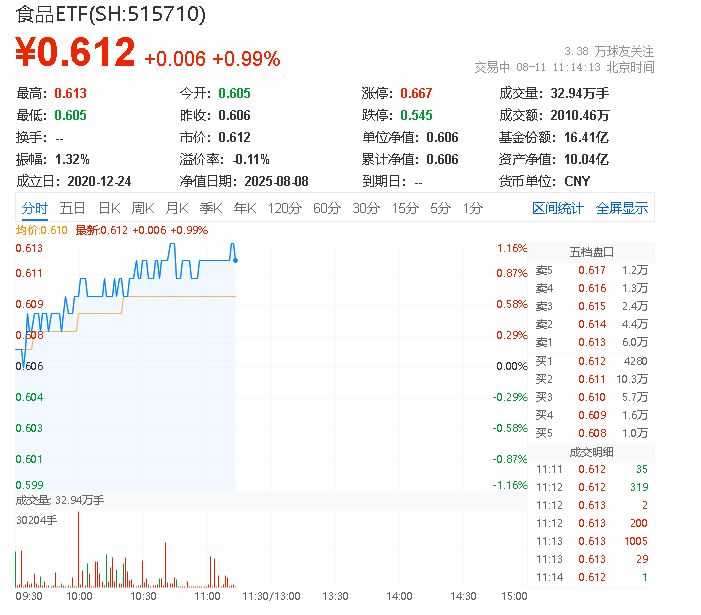This screenshot has width=701, height=615.
Task: Click the blue dot at price line end
Action: coord(235,260)
